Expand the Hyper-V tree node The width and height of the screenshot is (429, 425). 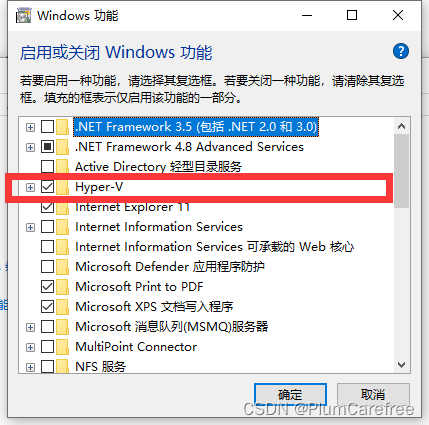30,187
